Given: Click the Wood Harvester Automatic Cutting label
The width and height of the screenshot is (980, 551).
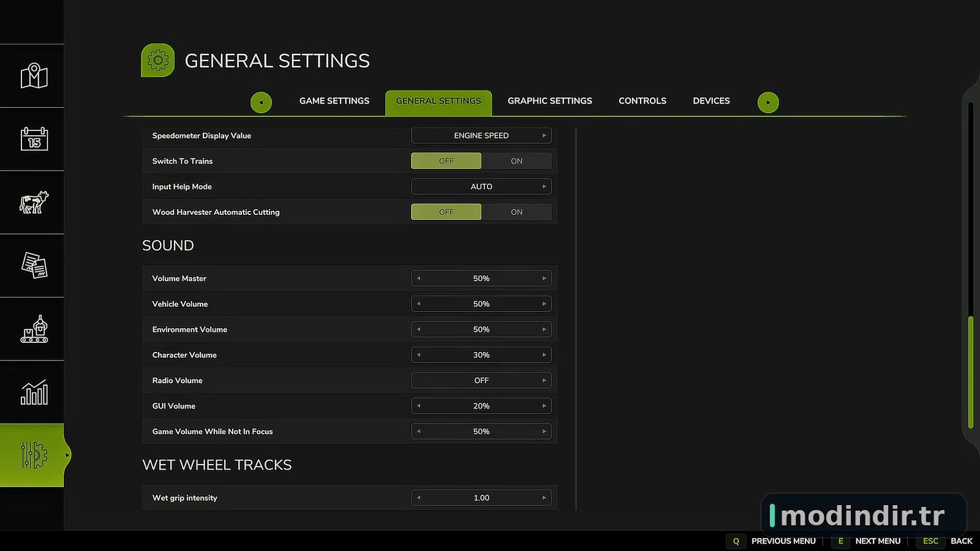Looking at the screenshot, I should coord(216,212).
